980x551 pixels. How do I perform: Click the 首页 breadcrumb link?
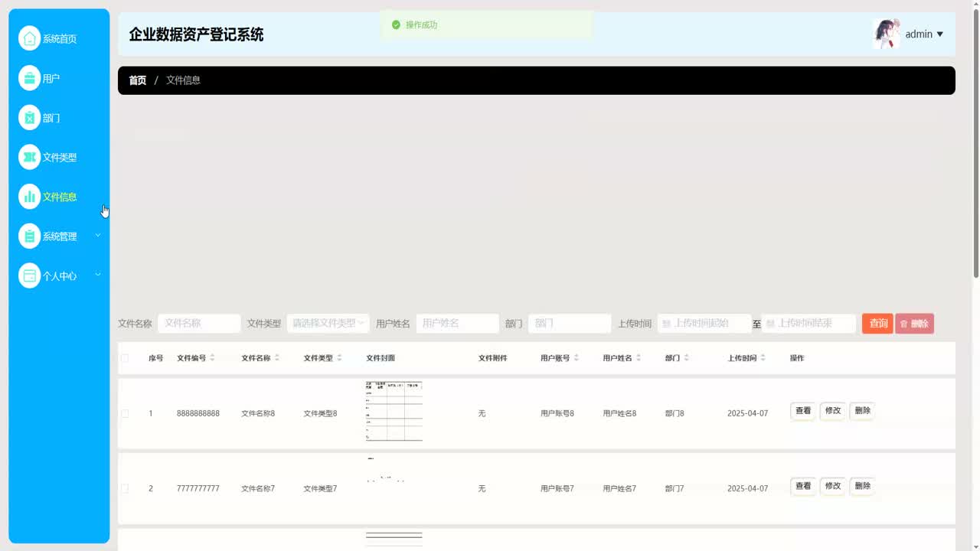pyautogui.click(x=137, y=80)
